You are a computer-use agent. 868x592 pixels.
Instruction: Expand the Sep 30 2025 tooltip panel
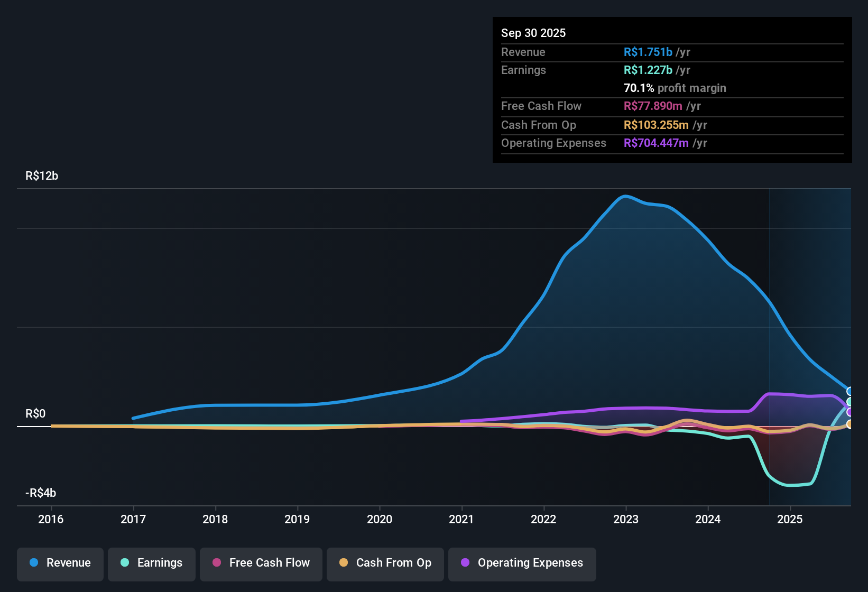coord(533,33)
